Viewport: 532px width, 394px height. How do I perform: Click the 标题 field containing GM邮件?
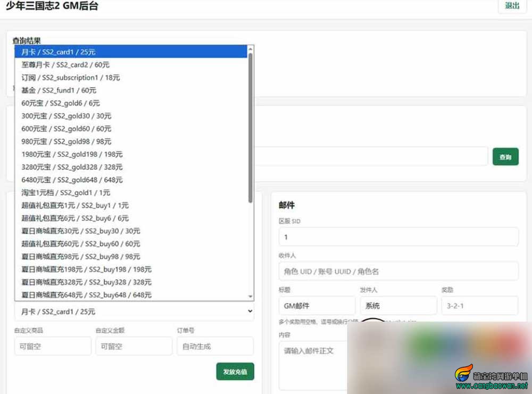[317, 306]
